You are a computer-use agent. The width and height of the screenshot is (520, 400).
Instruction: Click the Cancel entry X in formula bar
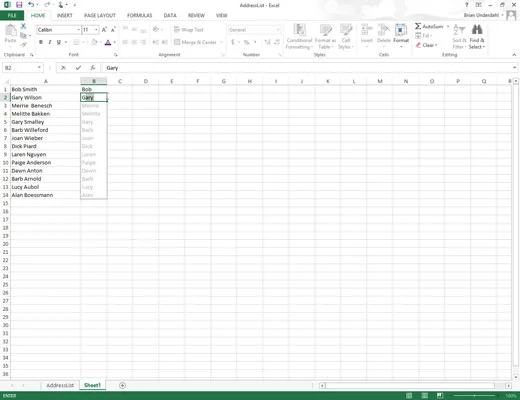click(x=63, y=68)
